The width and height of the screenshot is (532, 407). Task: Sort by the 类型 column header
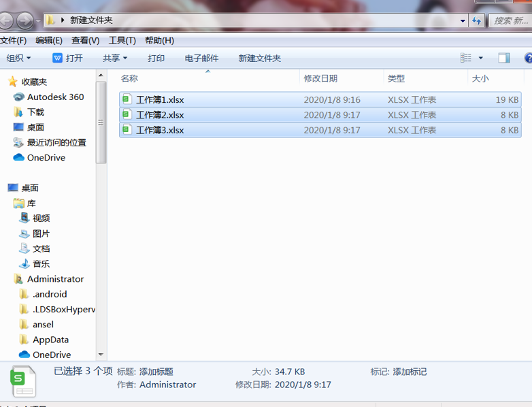coord(397,78)
